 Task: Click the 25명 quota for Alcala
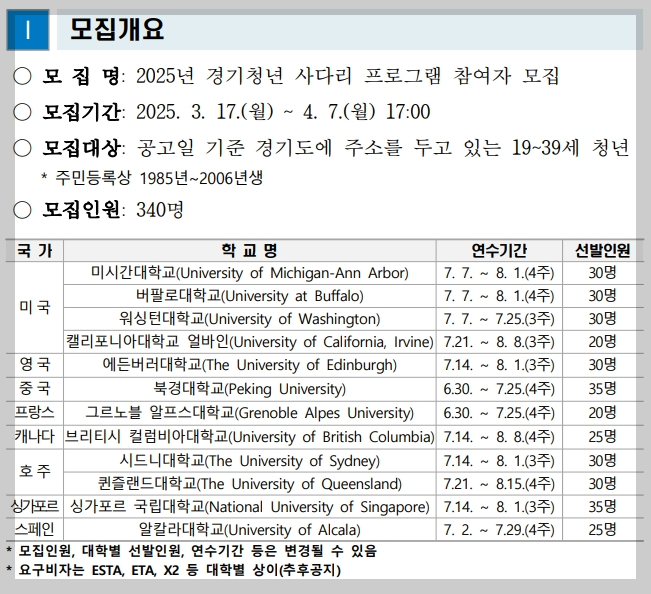point(602,530)
